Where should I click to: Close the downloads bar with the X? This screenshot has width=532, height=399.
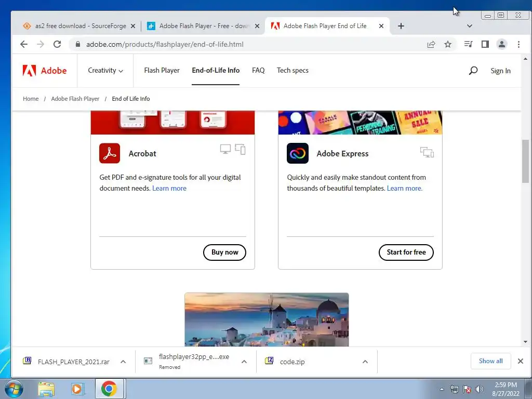[x=521, y=361]
